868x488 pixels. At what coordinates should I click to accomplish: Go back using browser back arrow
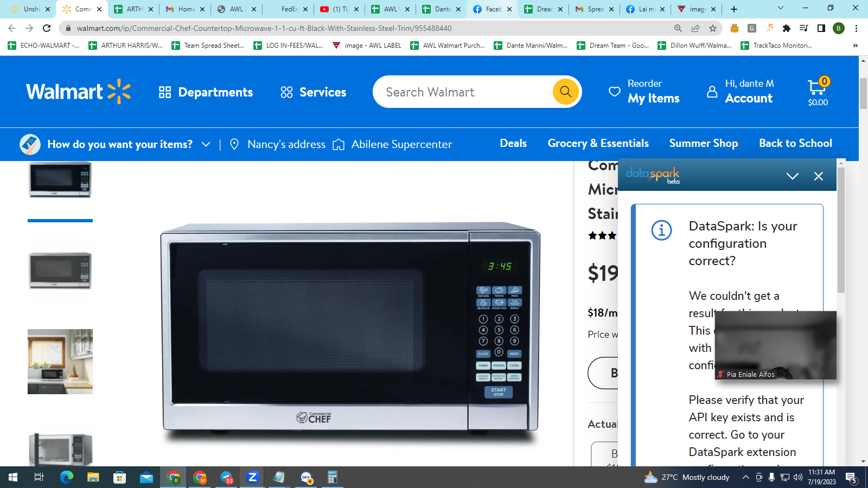pyautogui.click(x=12, y=28)
